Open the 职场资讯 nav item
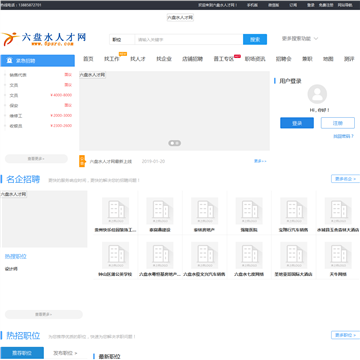The height and width of the screenshot is (360, 360). 255,59
